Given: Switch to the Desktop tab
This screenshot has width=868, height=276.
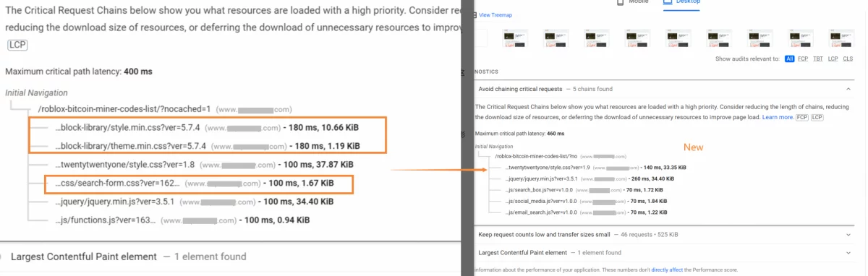Looking at the screenshot, I should 684,2.
